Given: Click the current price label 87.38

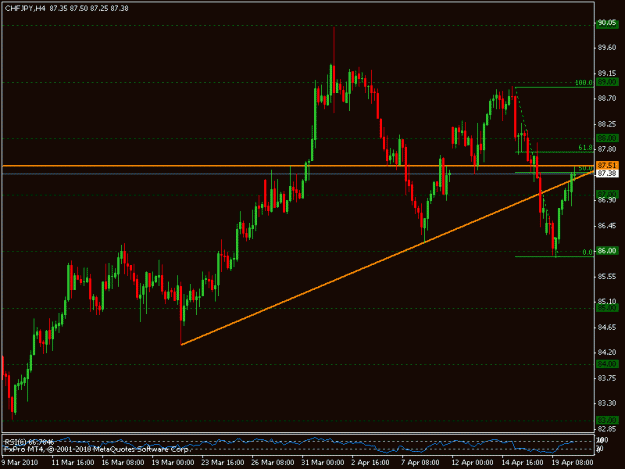Looking at the screenshot, I should [607, 173].
